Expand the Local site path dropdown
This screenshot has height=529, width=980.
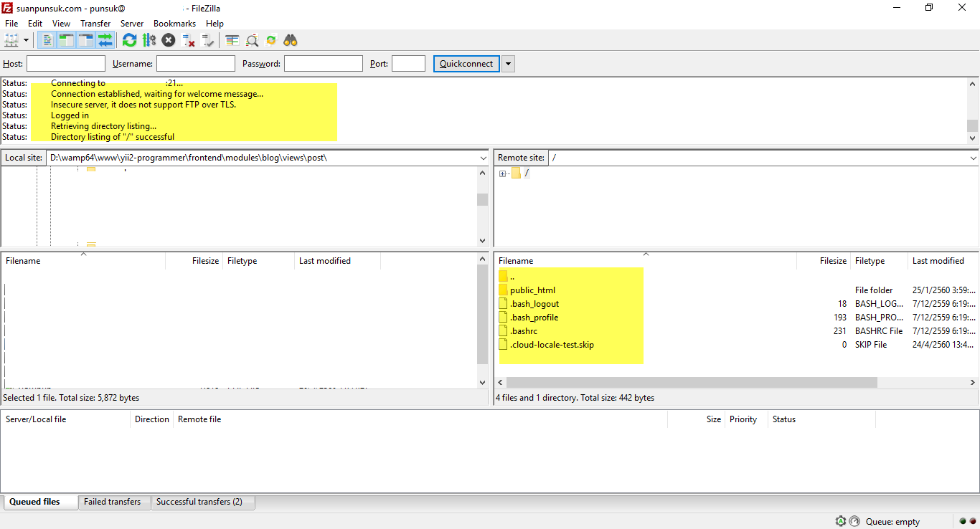(482, 158)
